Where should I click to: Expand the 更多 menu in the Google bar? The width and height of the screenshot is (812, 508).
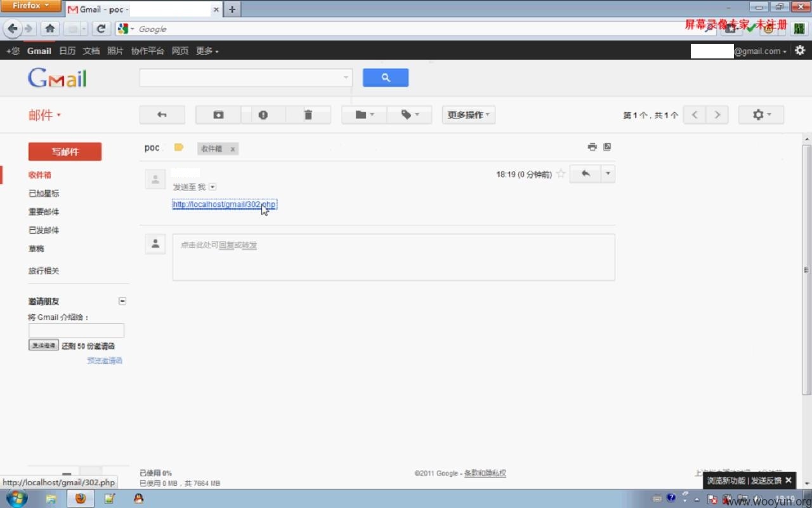(x=207, y=51)
